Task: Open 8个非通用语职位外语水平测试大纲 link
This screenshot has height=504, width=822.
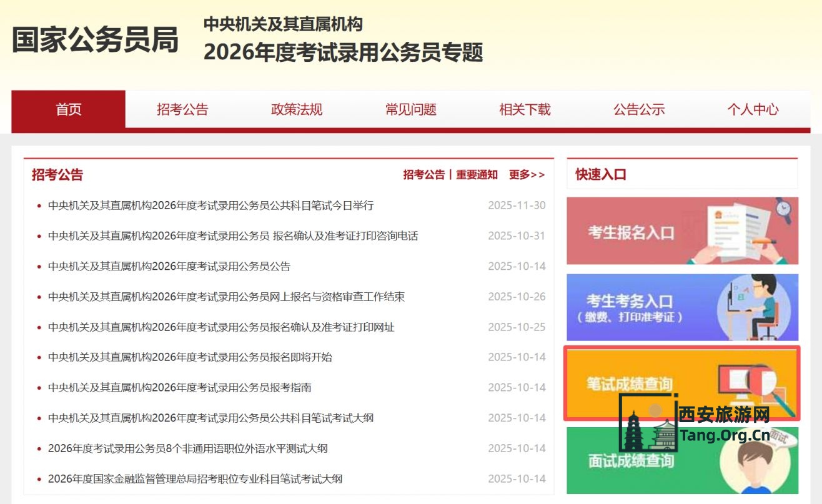Action: pos(188,448)
